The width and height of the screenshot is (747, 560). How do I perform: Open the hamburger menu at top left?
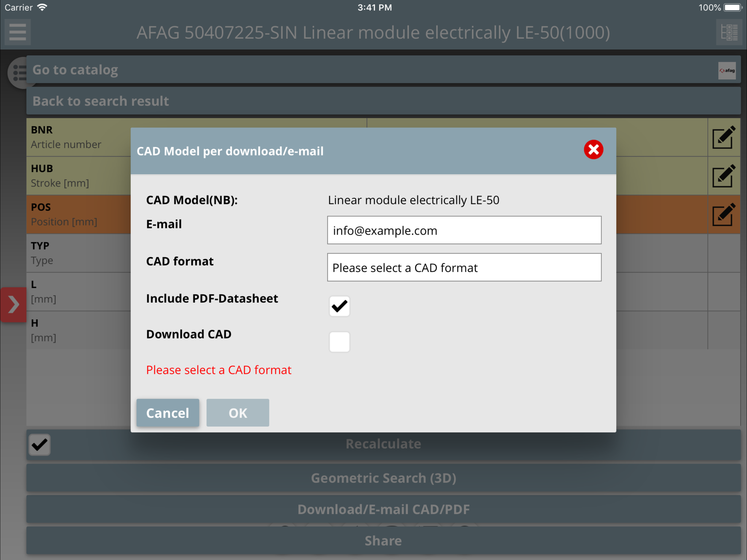(x=17, y=32)
